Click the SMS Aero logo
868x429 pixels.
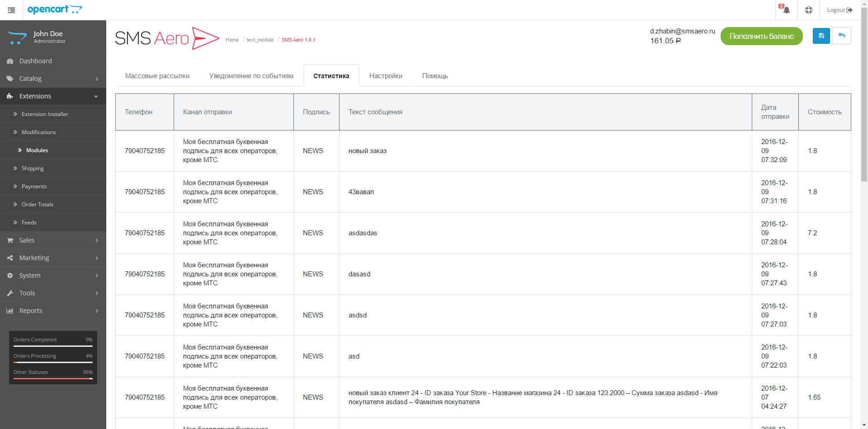pos(167,38)
